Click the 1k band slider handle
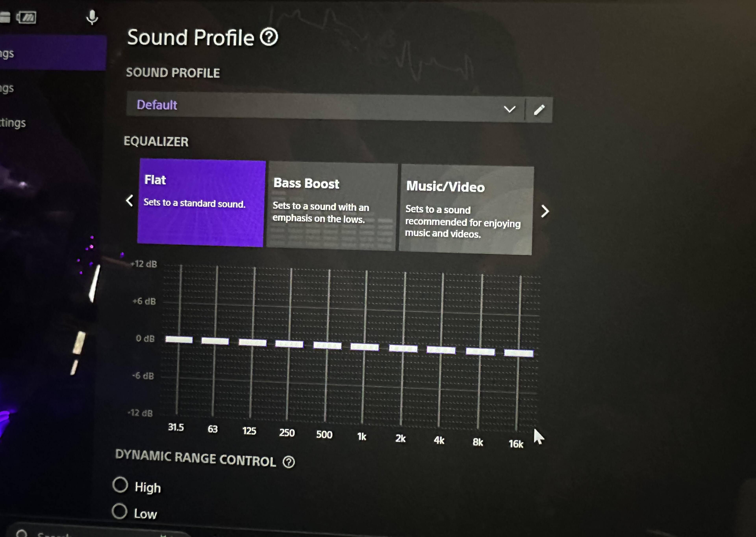The width and height of the screenshot is (756, 537). (364, 347)
